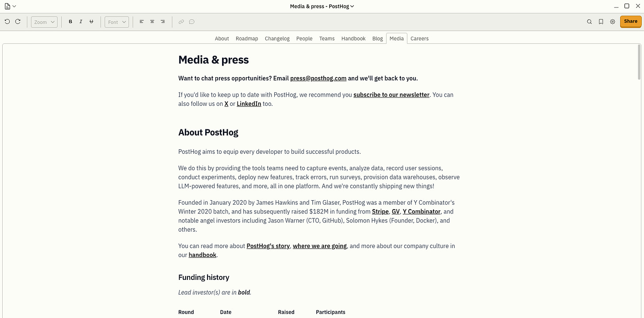Open the Y Combinator link
The width and height of the screenshot is (644, 318).
tap(422, 212)
